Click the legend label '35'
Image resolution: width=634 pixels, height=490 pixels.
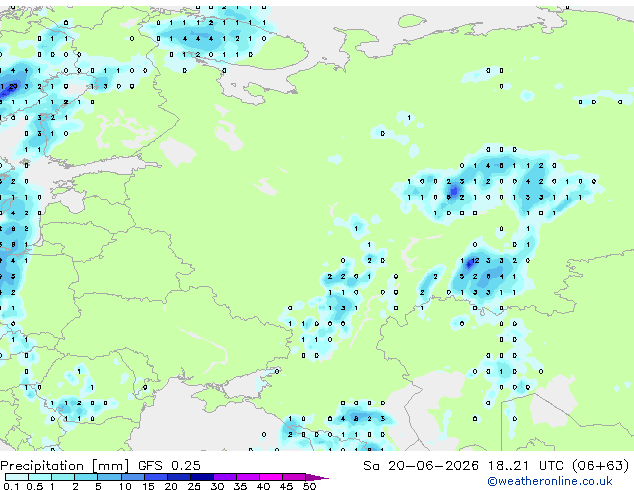point(240,486)
